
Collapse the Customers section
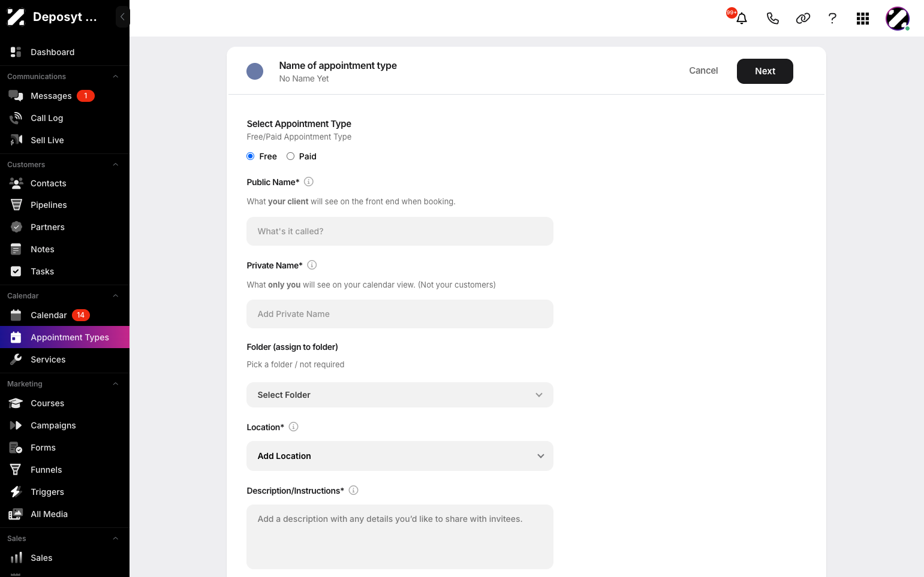(x=116, y=165)
